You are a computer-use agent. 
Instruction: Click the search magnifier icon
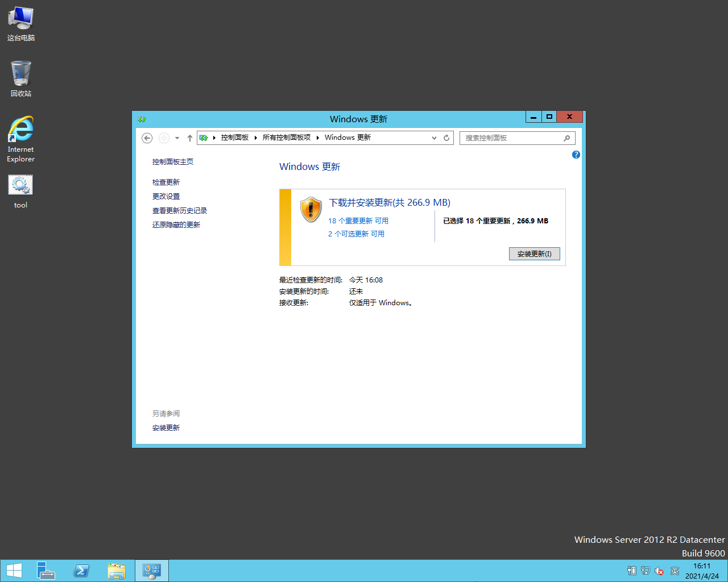click(566, 138)
